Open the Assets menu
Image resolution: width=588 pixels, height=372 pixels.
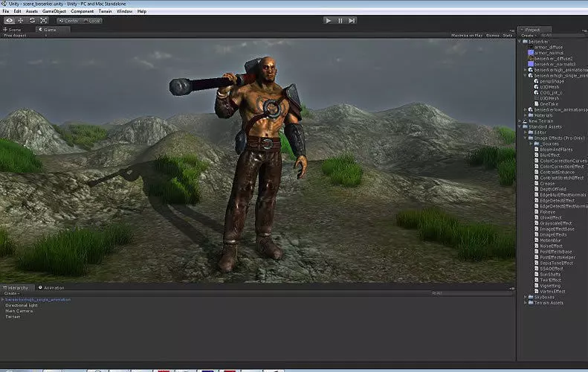pos(31,11)
